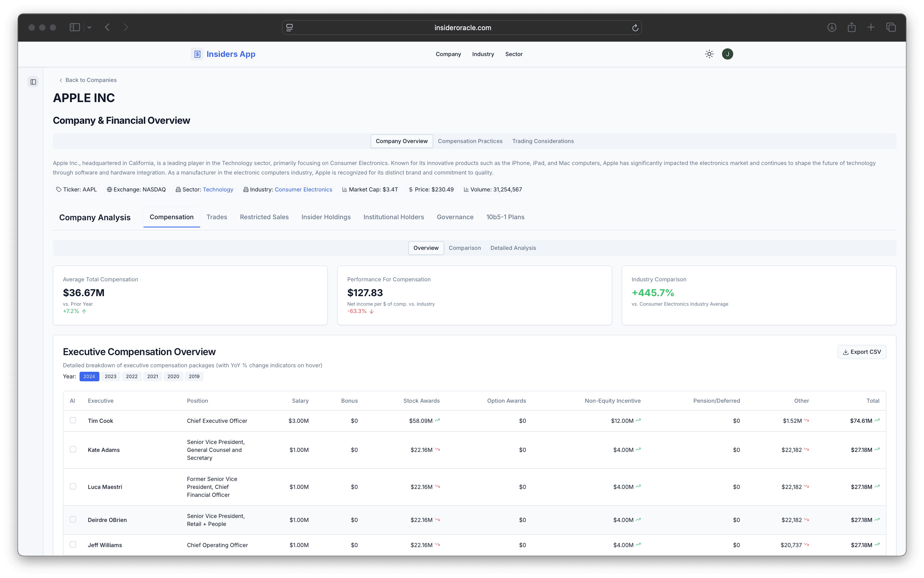
Task: Click the browser reload page icon
Action: [635, 27]
